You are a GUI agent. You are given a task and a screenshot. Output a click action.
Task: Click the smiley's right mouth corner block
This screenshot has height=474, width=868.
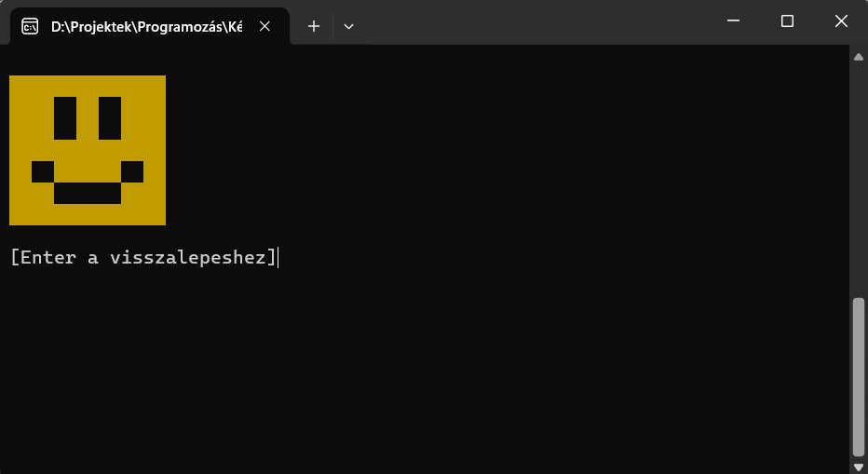(x=132, y=171)
